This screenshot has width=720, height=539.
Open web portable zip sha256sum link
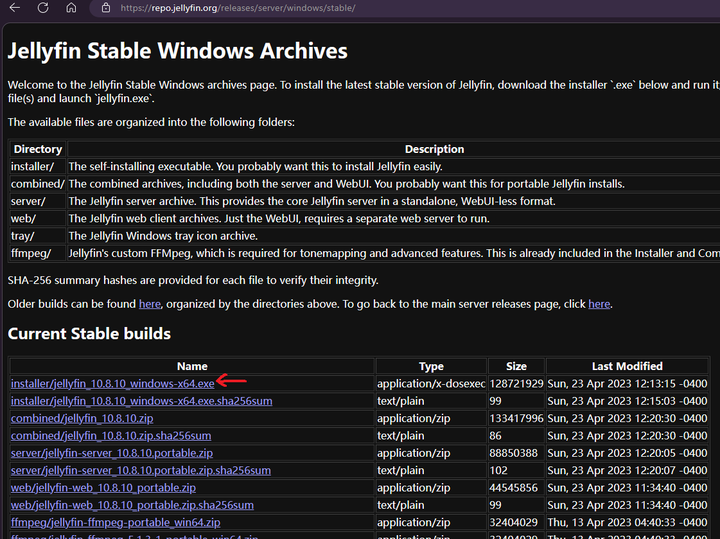click(x=132, y=505)
